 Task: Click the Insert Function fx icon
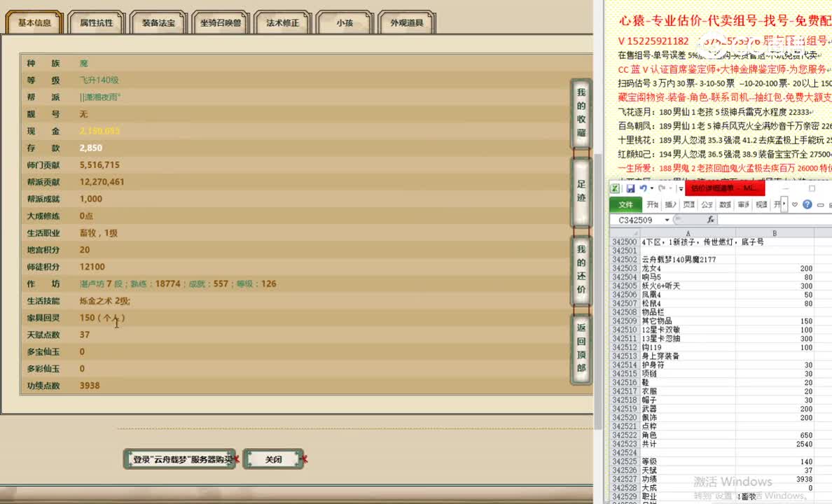pos(711,219)
